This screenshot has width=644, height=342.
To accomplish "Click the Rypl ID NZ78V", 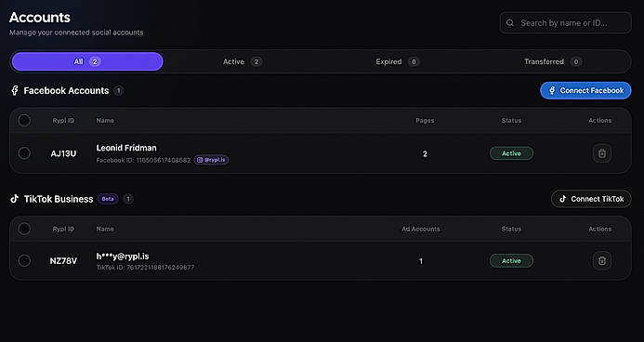I will coord(63,261).
